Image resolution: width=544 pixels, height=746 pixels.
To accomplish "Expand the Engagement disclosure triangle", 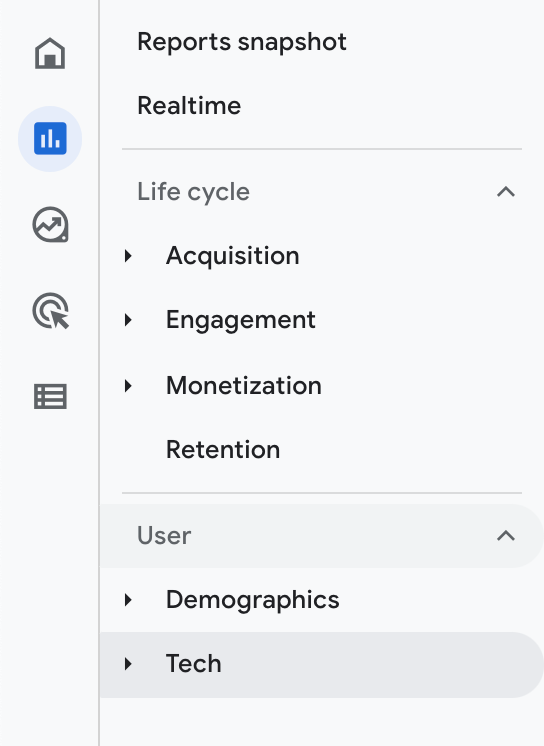I will pos(128,320).
